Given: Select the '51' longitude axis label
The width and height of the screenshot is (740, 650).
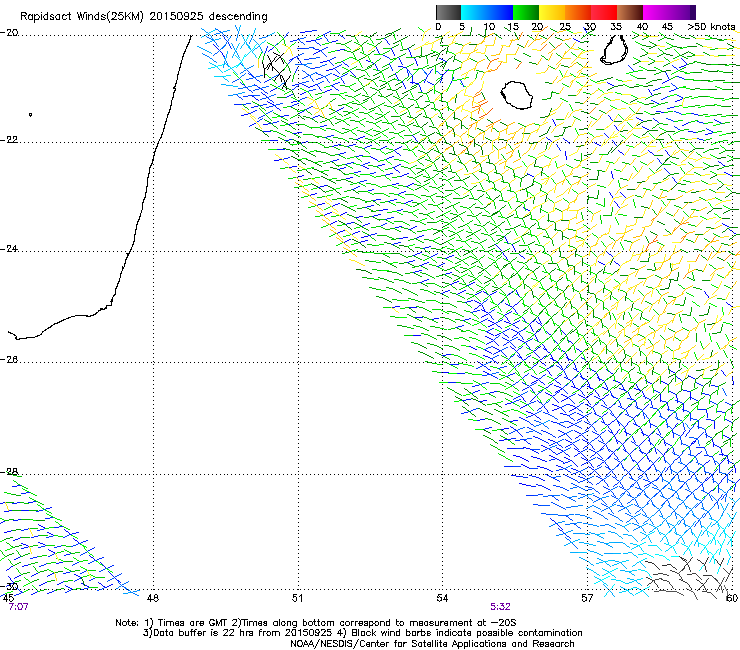Looking at the screenshot, I should click(x=297, y=598).
